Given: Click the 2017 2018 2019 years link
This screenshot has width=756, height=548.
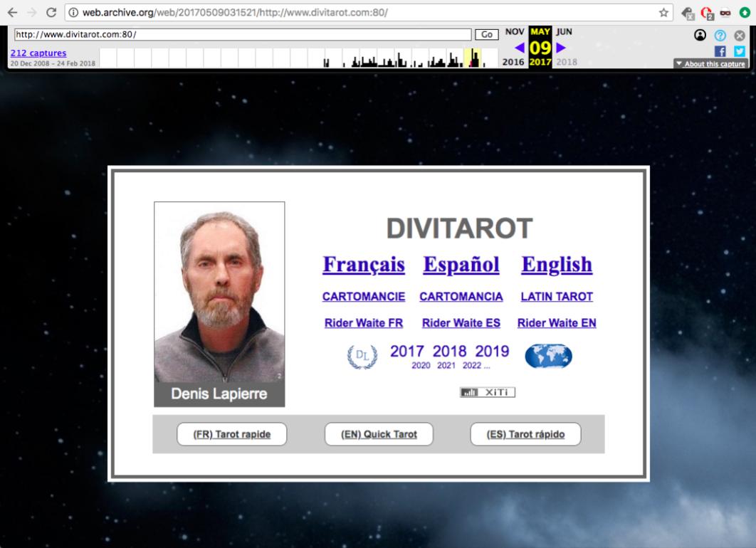Looking at the screenshot, I should pyautogui.click(x=449, y=352).
